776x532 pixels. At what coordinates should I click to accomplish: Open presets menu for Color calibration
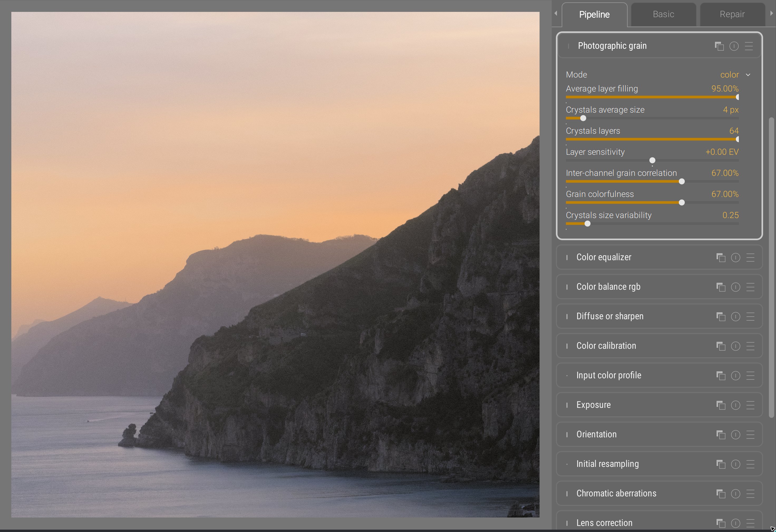[750, 346]
